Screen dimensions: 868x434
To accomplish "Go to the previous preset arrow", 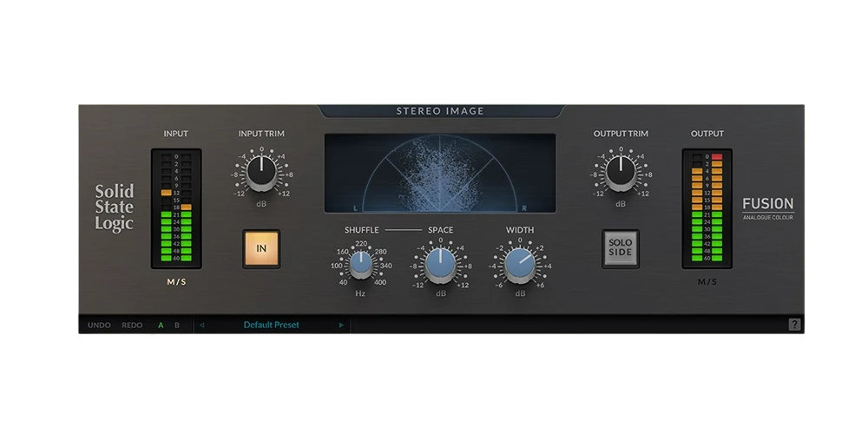I will 201,325.
